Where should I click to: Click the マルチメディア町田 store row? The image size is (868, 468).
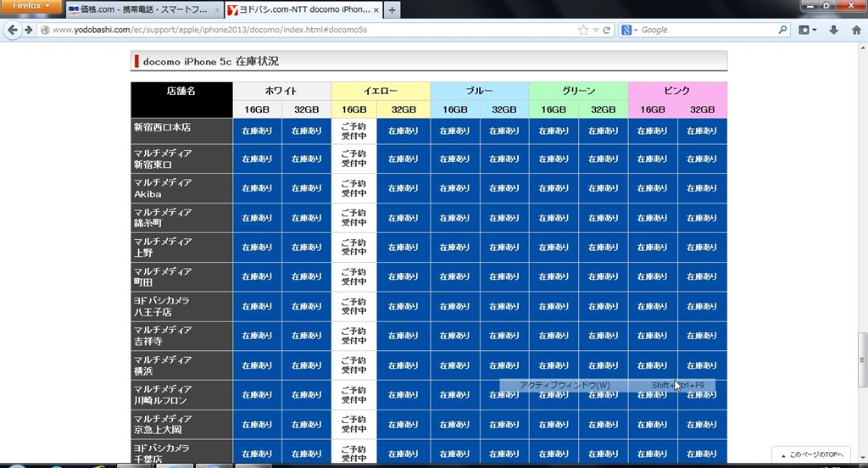point(181,277)
